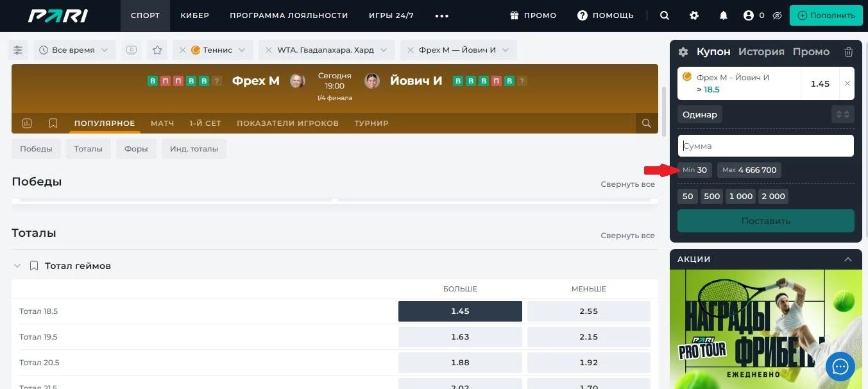This screenshot has height=389, width=868.
Task: Expand Теннис sport dropdown
Action: coord(242,50)
